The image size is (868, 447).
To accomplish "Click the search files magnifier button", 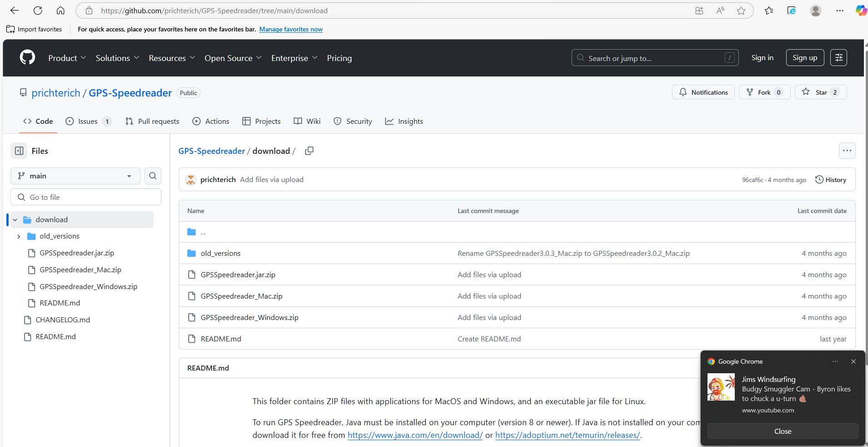I will 153,176.
